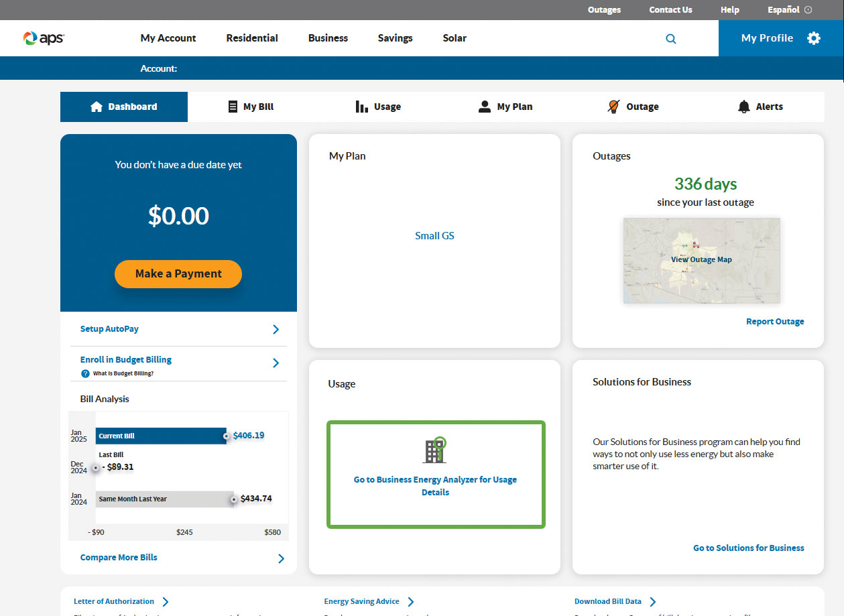Open the search magnifier icon

[670, 39]
